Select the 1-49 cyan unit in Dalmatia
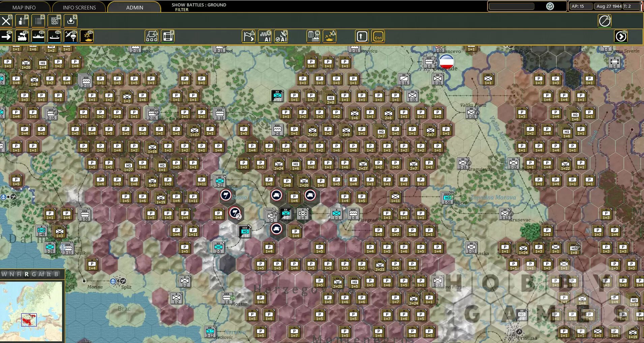This screenshot has width=644, height=343. 41,231
